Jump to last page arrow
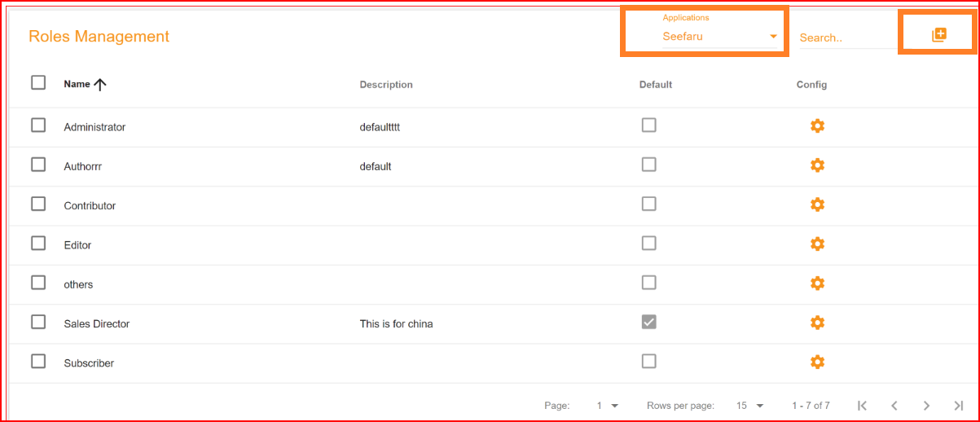This screenshot has width=980, height=422. point(959,406)
